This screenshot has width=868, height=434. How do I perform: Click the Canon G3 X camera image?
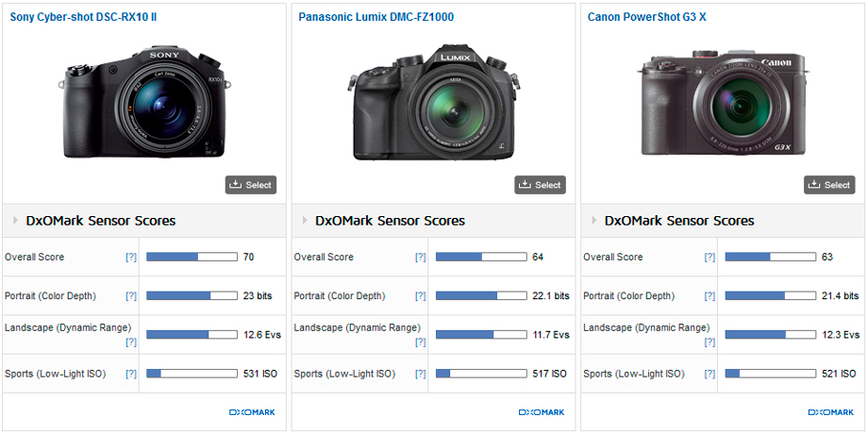723,102
